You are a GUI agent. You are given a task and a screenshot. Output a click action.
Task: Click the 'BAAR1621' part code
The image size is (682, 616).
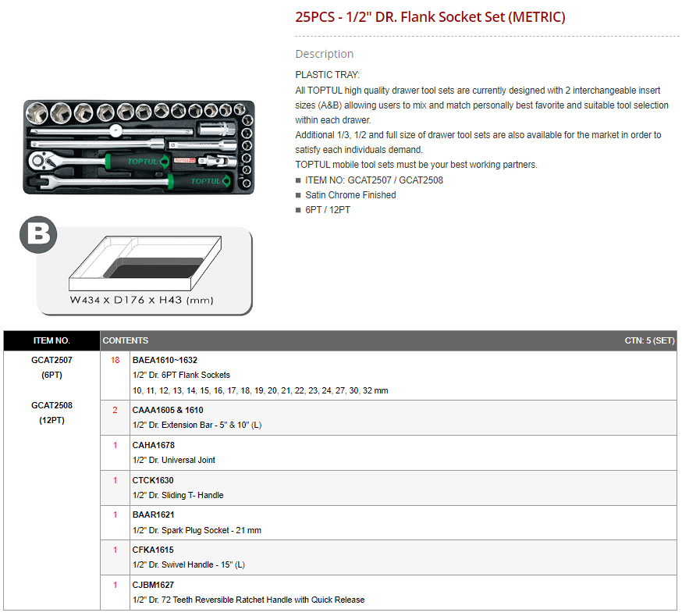coord(153,515)
